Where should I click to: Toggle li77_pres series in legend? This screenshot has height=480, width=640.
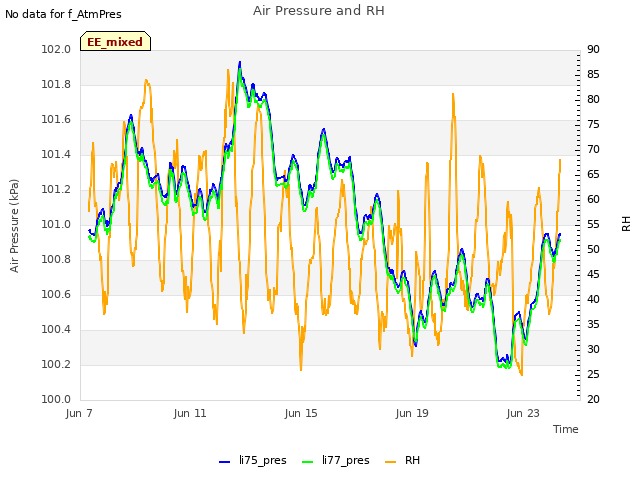point(336,460)
